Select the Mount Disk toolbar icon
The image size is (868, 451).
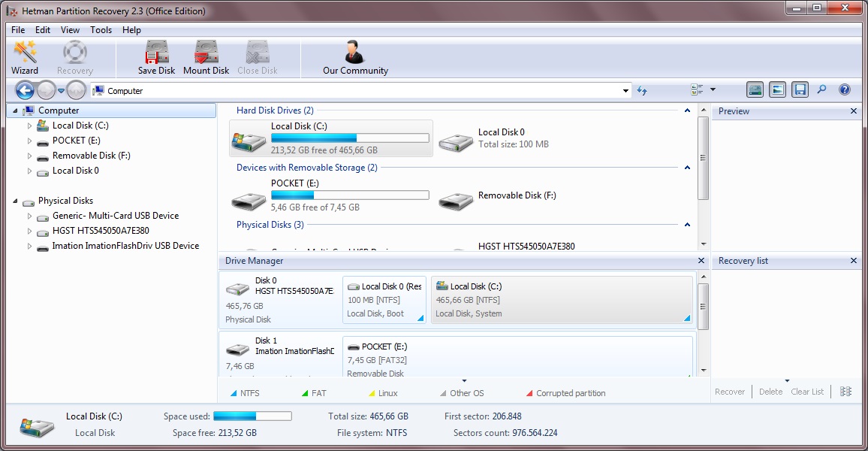click(205, 56)
